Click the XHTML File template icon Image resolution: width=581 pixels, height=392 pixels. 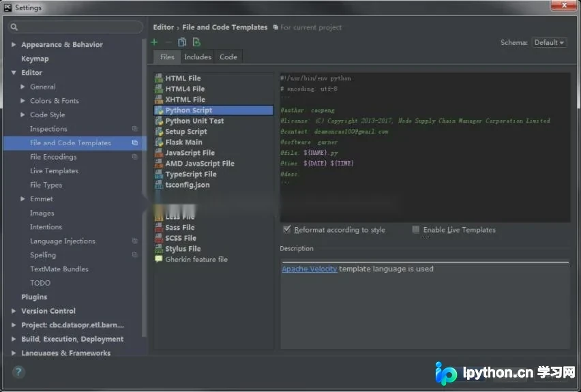[x=159, y=100]
